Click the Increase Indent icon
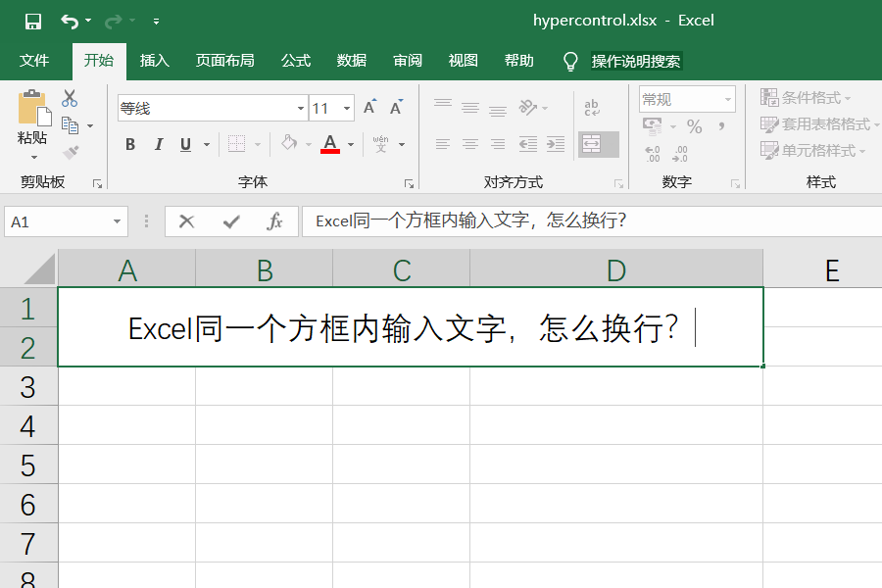882x588 pixels. click(556, 144)
